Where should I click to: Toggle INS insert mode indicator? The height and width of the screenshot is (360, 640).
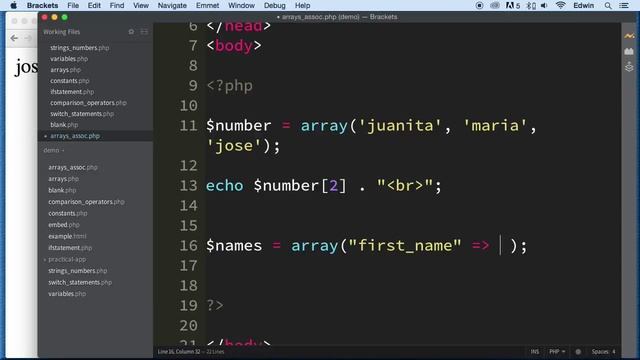tap(535, 351)
